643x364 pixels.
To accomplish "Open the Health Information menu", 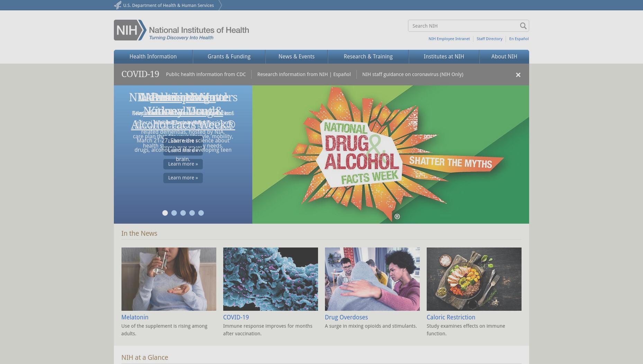I will coord(153,57).
